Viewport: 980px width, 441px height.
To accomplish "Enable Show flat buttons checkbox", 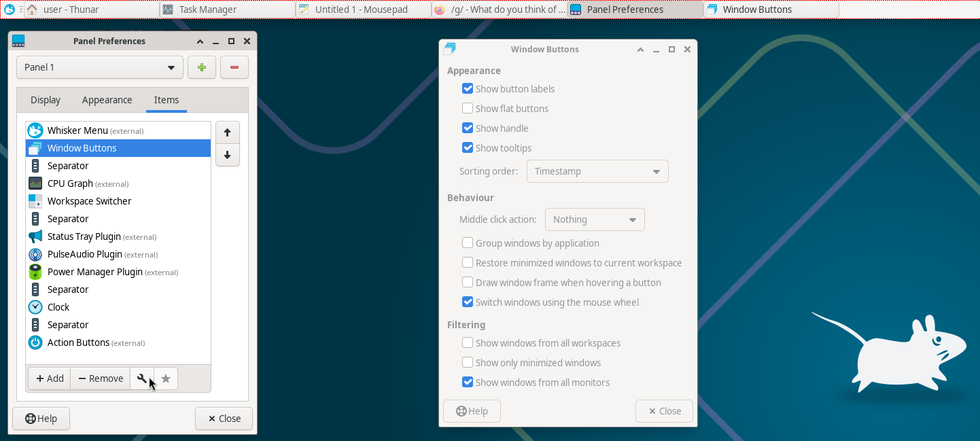I will coord(468,108).
